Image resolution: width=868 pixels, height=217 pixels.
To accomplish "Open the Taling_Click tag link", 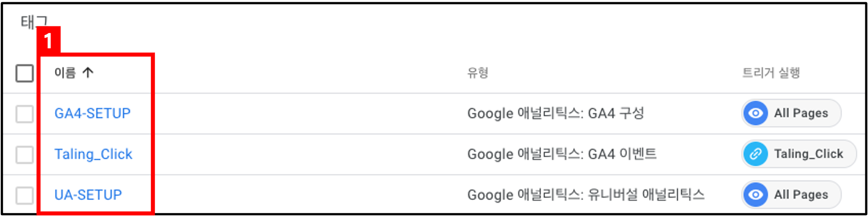I will pyautogui.click(x=93, y=154).
